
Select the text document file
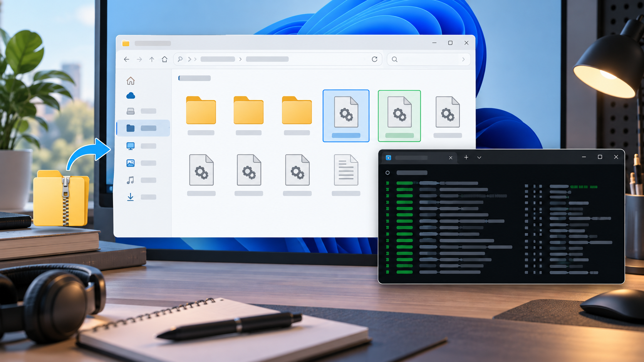(x=346, y=175)
